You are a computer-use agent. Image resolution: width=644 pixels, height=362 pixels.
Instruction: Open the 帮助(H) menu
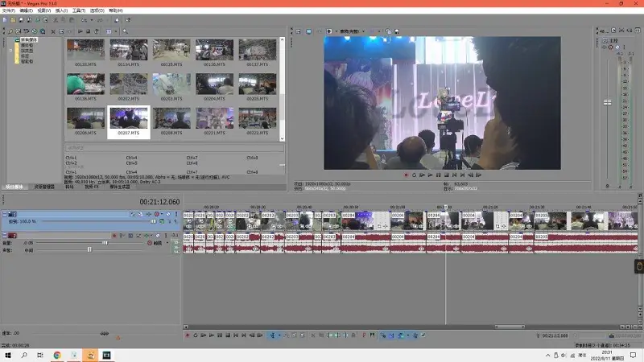(x=115, y=10)
